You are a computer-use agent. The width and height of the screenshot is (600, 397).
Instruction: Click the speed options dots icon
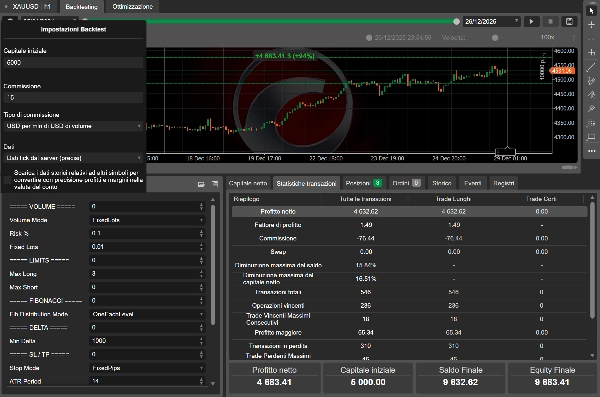click(574, 38)
